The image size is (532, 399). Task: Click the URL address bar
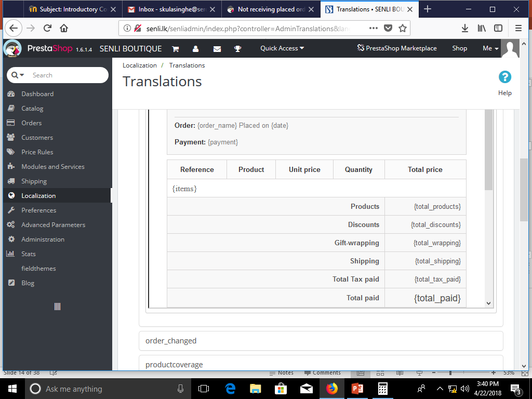click(248, 29)
